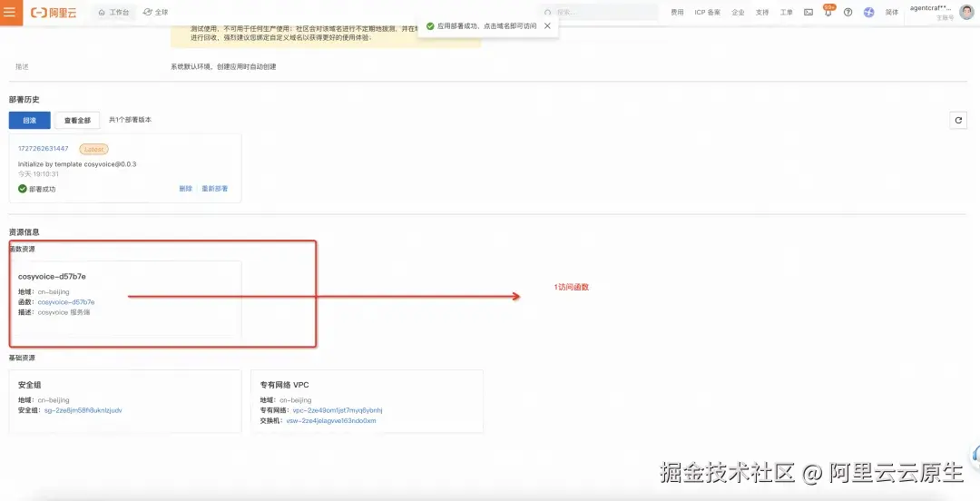Viewport: 980px width, 501px height.
Task: Open the 企业 menu
Action: click(738, 13)
